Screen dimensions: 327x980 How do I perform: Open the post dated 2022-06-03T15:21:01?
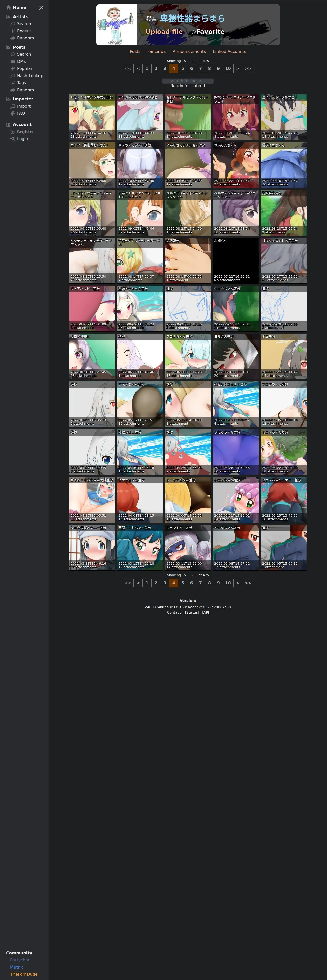236,356
